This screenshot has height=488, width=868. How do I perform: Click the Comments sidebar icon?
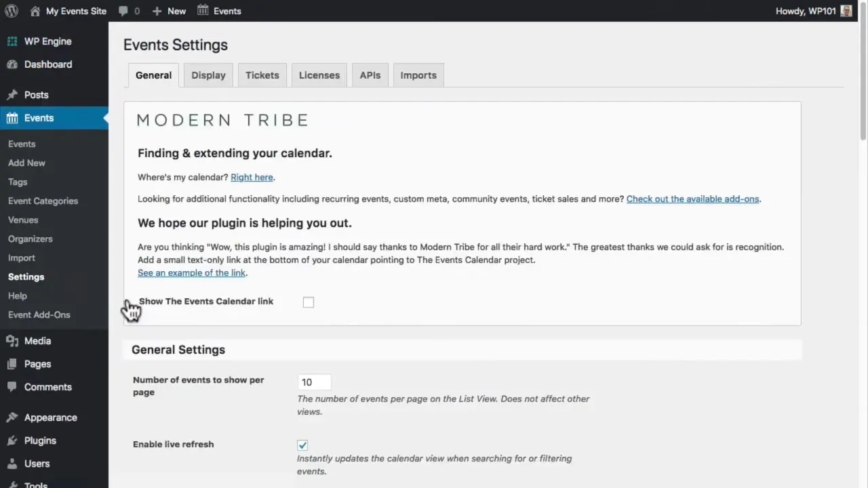(x=12, y=387)
